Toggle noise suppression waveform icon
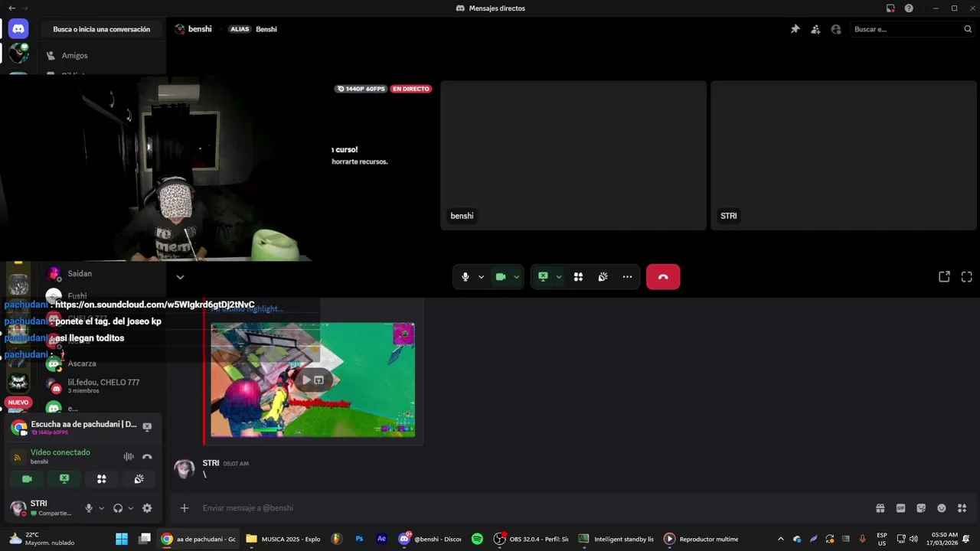 click(x=129, y=457)
